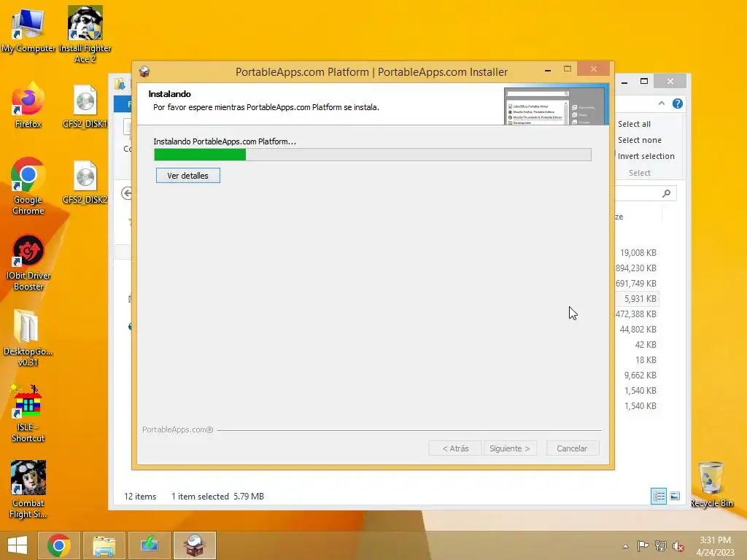
Task: Click the PortableApps banner thumbnail image
Action: click(x=556, y=106)
